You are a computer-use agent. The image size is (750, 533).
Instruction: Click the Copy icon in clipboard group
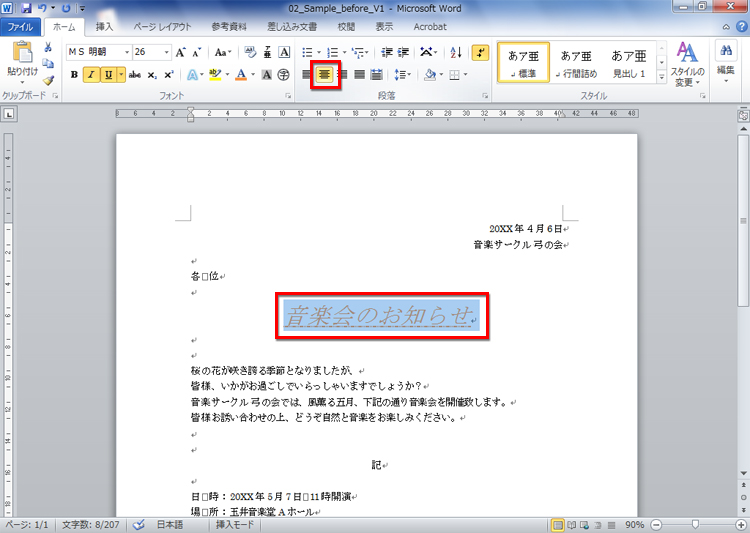[48, 64]
